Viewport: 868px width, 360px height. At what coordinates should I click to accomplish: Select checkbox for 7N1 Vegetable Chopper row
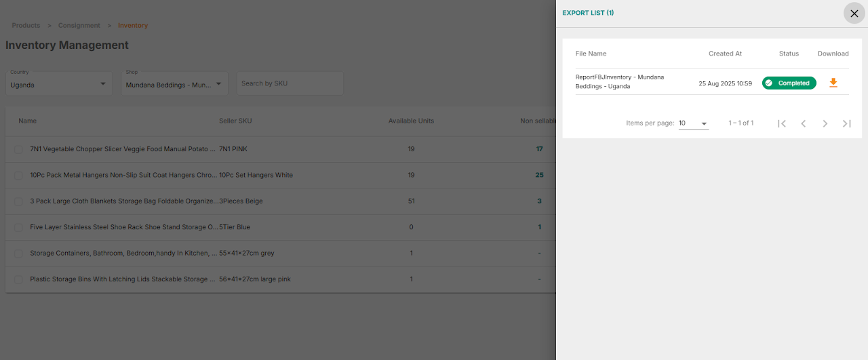coord(18,149)
